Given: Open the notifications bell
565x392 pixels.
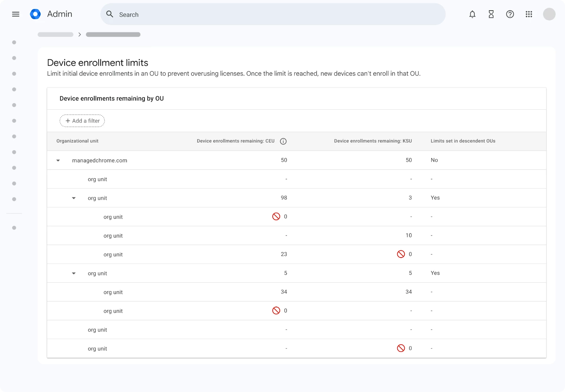Looking at the screenshot, I should (x=472, y=14).
